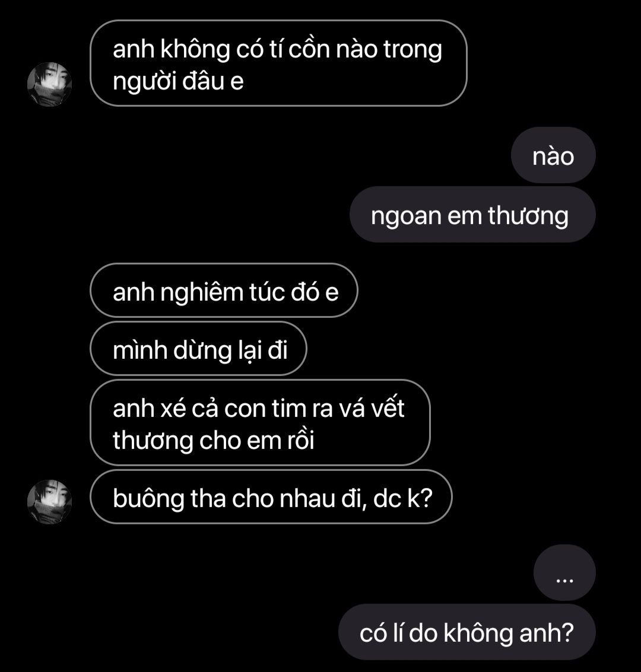This screenshot has height=672, width=641.
Task: Tap the message 'anh nghiêm túc đó e'
Action: click(x=224, y=291)
